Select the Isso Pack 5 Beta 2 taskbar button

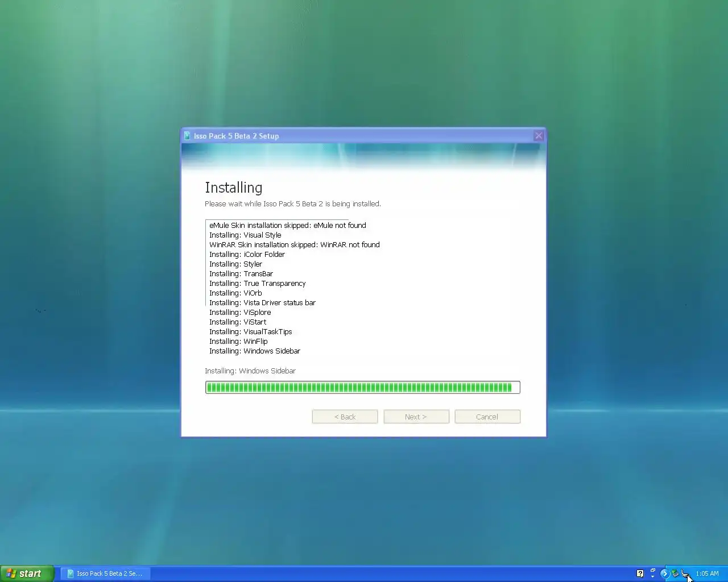[x=106, y=573]
